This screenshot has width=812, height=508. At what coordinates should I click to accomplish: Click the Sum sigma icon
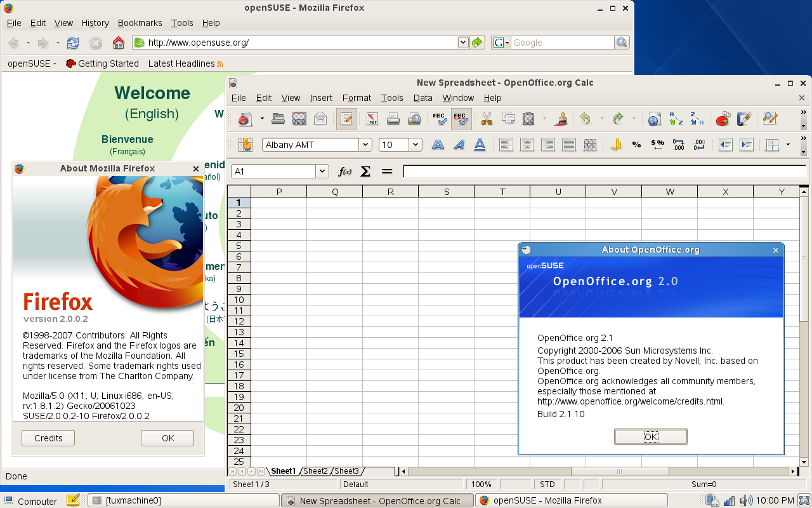[365, 171]
